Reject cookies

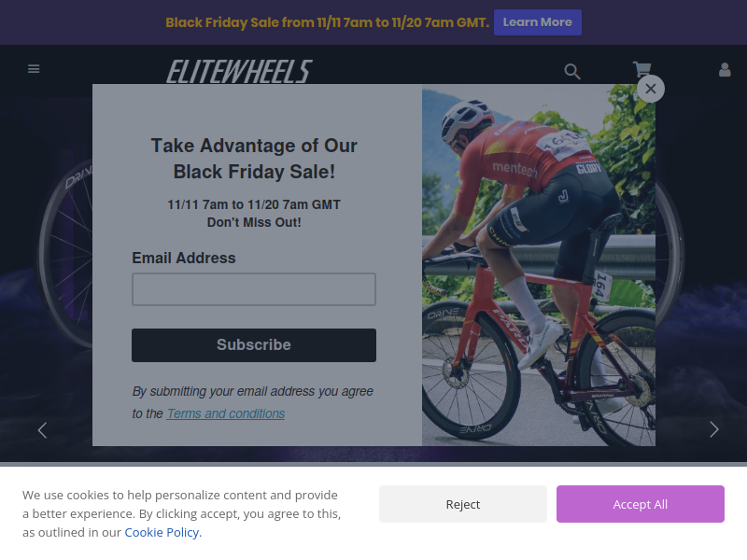[462, 504]
